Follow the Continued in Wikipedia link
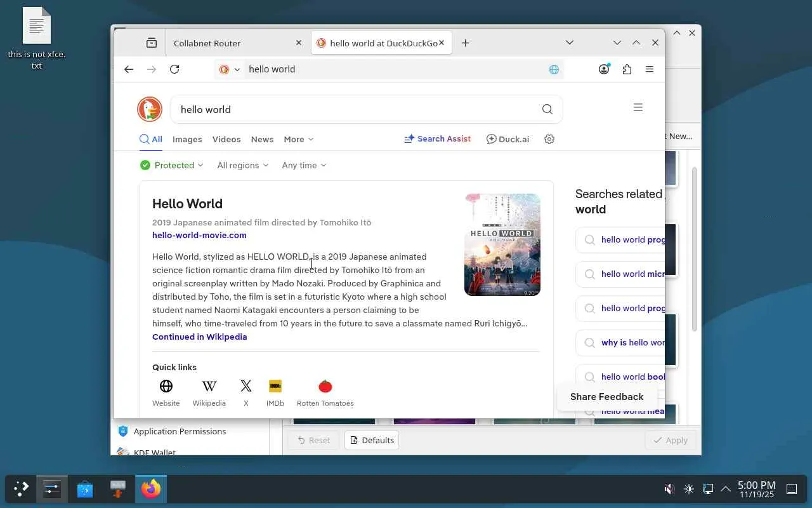Screen dimensions: 812x508 coord(200,337)
